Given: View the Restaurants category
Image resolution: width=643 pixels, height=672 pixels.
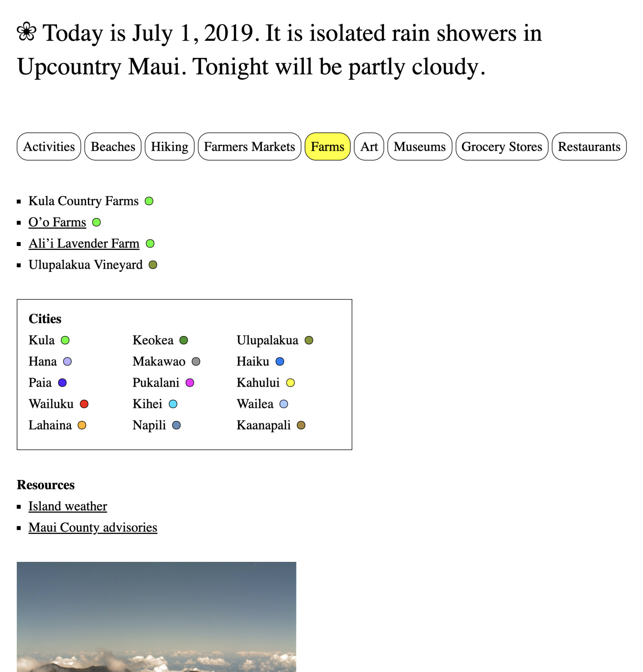Looking at the screenshot, I should tap(589, 147).
